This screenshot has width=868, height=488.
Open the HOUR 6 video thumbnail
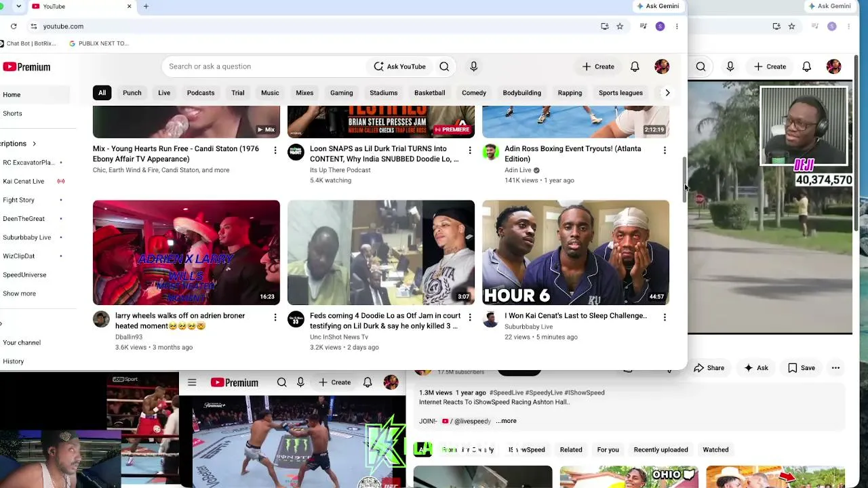pyautogui.click(x=576, y=252)
